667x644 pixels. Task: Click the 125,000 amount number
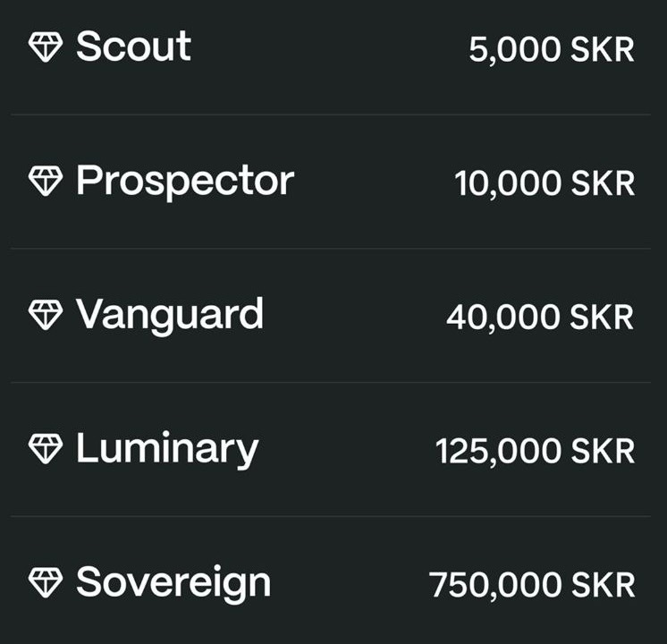click(498, 452)
